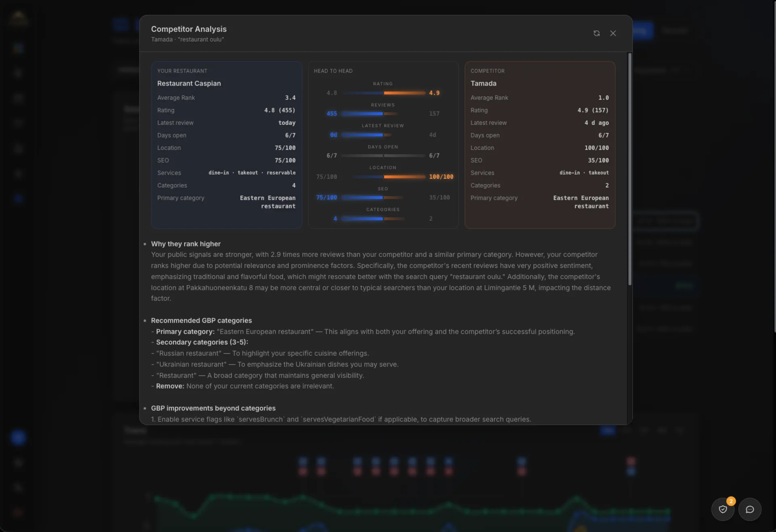Click Tamada's Days open value 6/7
This screenshot has width=776, height=532.
pyautogui.click(x=603, y=135)
